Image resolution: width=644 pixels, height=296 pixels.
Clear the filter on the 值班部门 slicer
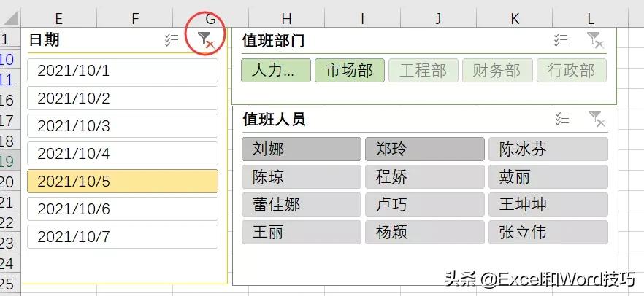595,40
